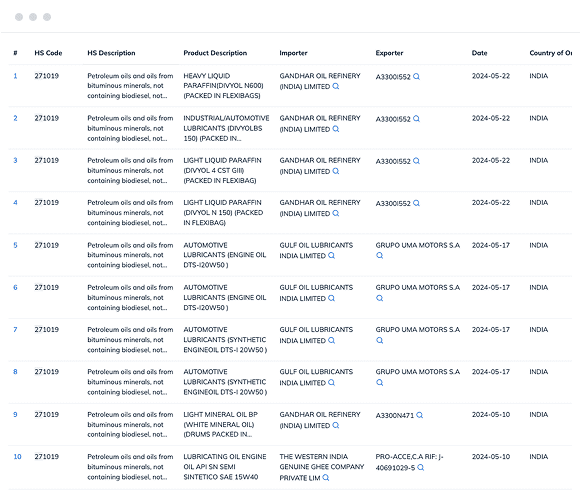The image size is (580, 500).
Task: Click search icon under Grupo Uma Motors in row 5
Action: [380, 255]
